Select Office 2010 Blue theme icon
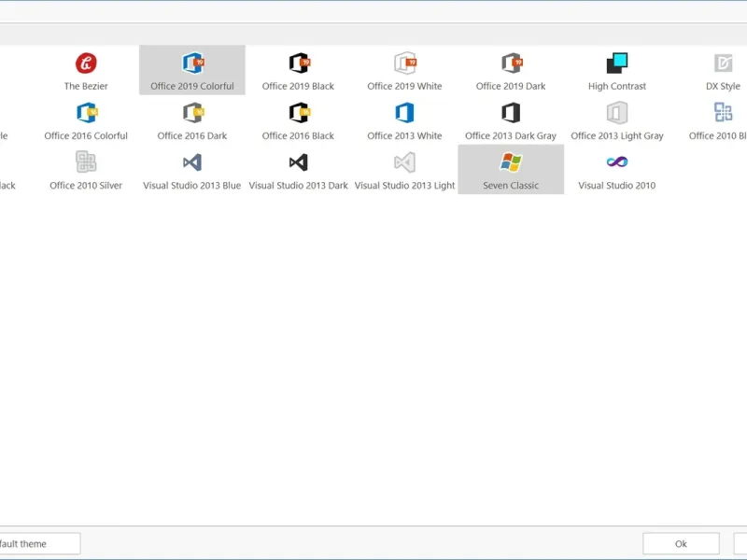 coord(723,112)
